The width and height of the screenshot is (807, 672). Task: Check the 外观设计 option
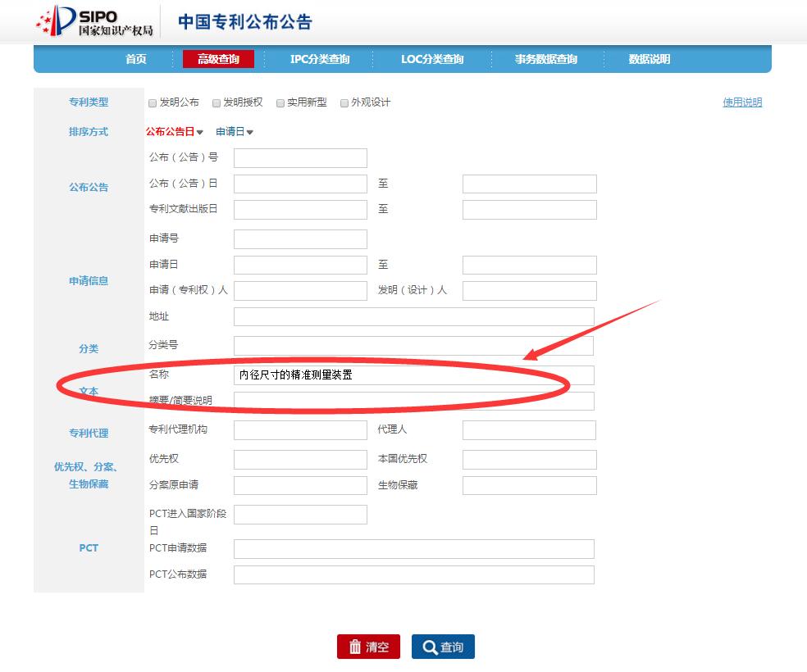345,102
